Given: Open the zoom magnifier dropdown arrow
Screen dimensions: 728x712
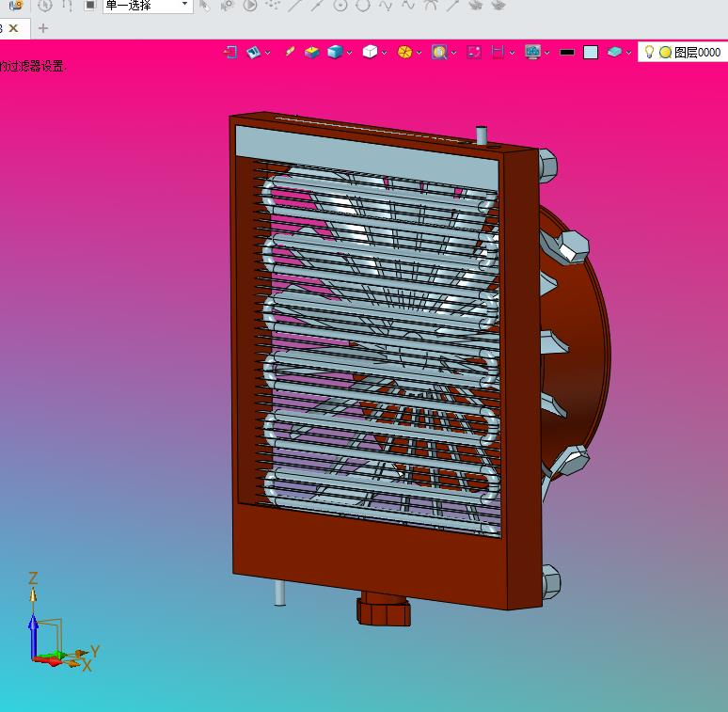Looking at the screenshot, I should click(453, 53).
